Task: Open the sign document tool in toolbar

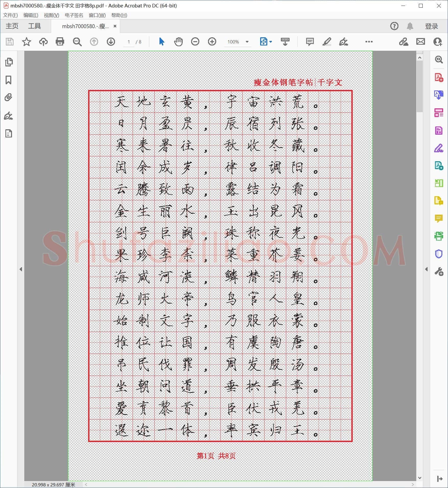Action: point(344,42)
